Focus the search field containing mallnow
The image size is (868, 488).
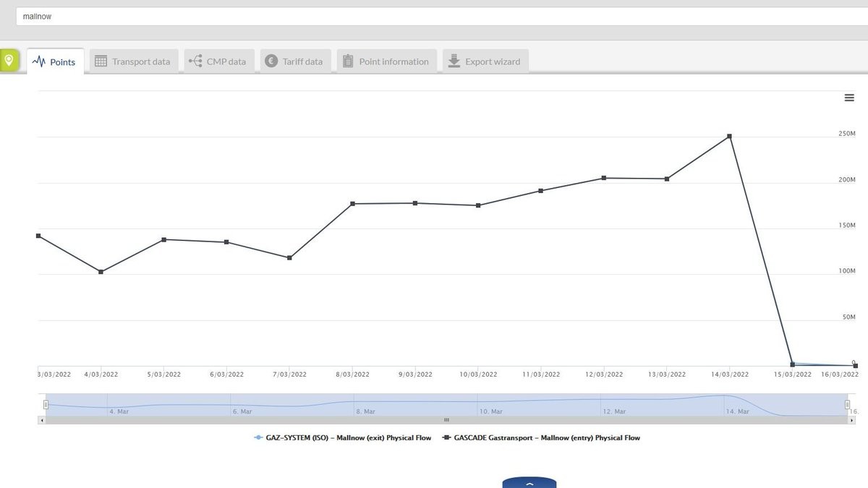point(434,16)
